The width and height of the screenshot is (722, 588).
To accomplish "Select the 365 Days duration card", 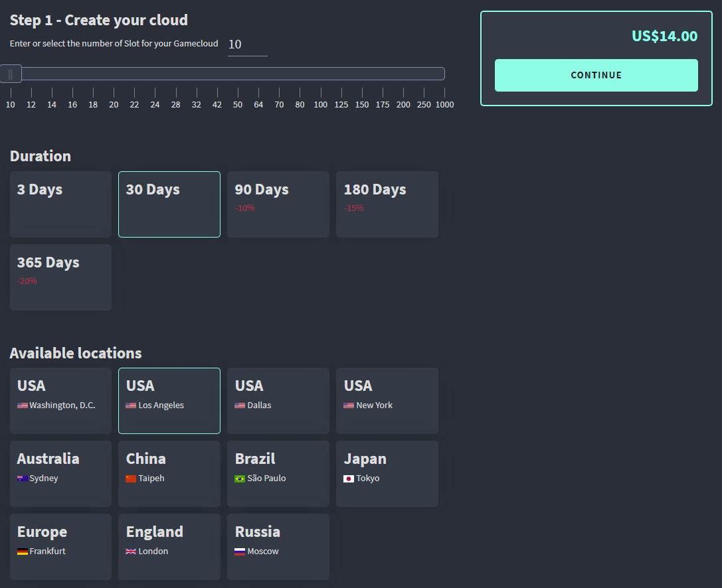I will (60, 277).
